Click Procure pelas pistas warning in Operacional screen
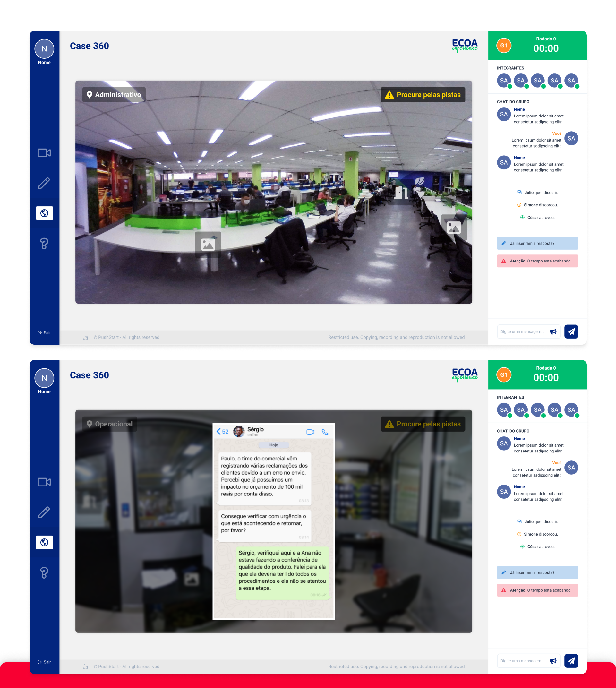This screenshot has height=688, width=616. 423,424
